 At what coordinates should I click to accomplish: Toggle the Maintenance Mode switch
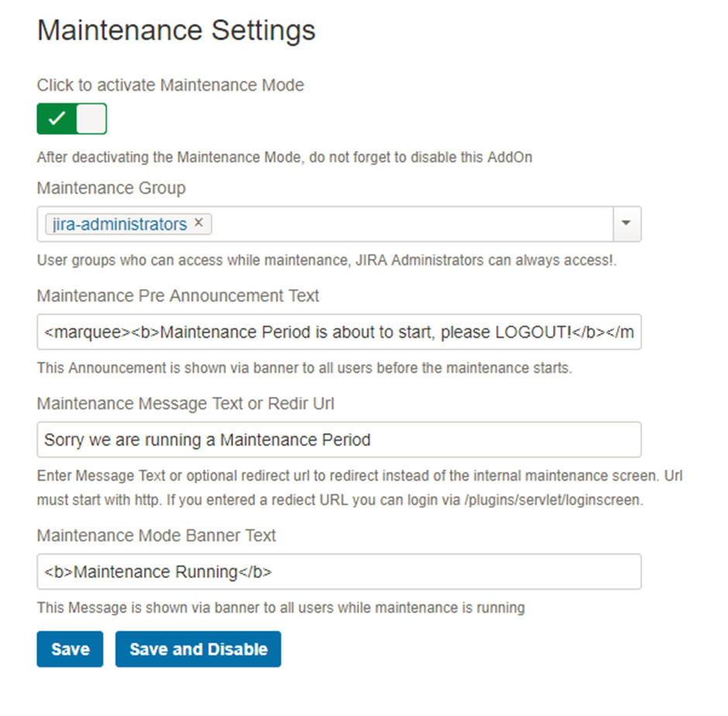tap(71, 119)
